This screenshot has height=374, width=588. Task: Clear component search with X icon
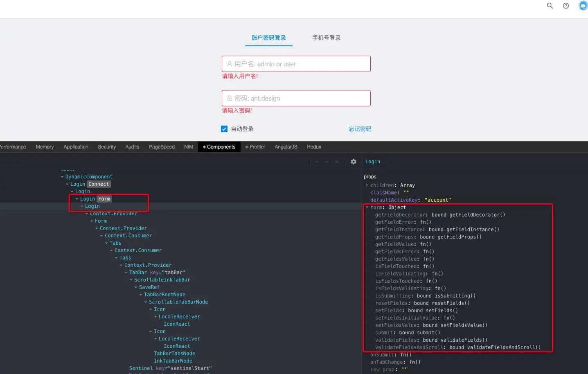(337, 162)
